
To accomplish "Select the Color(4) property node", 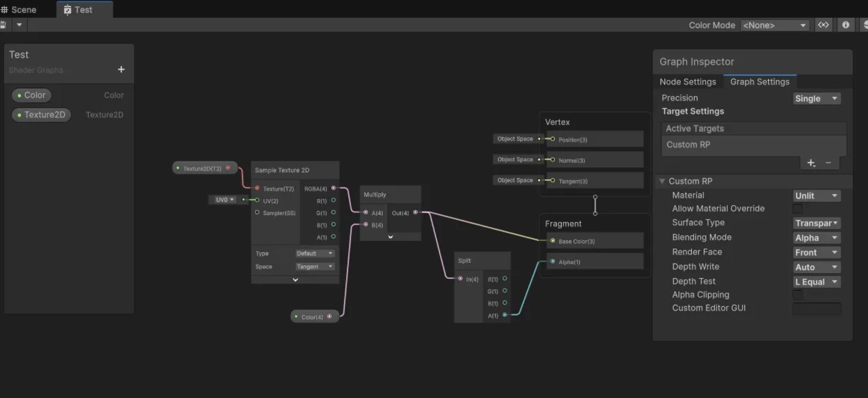I will [315, 317].
